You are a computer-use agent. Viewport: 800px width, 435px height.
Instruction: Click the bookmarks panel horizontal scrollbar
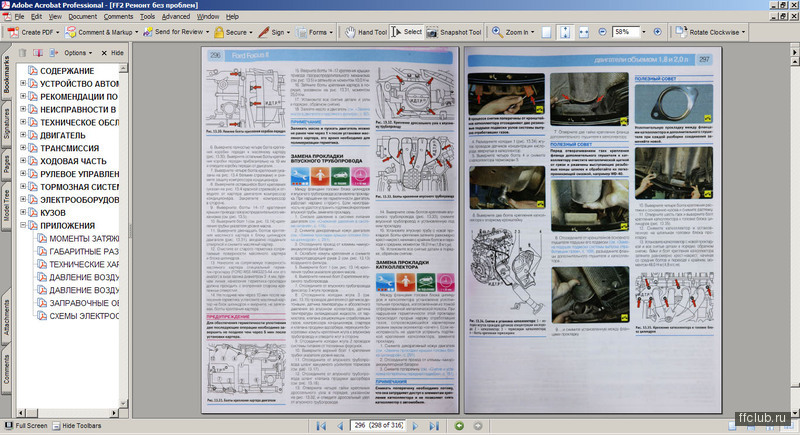[x=68, y=412]
